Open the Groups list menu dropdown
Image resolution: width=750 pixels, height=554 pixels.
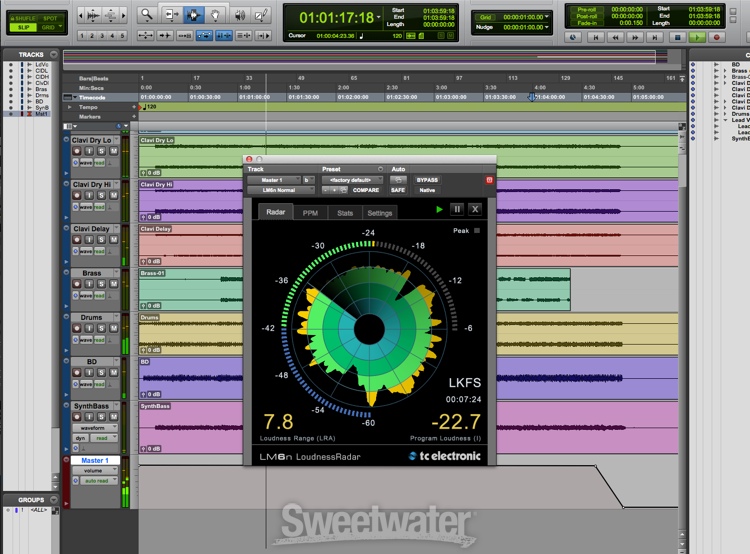[x=54, y=500]
